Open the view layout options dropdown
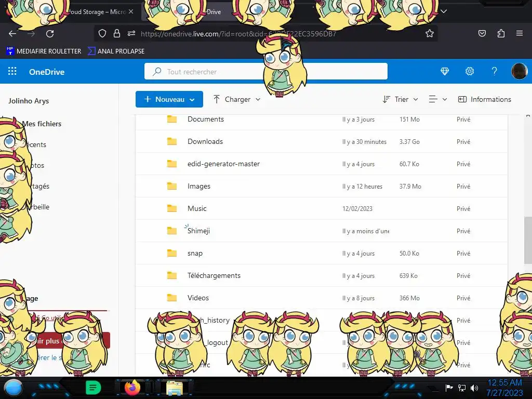The height and width of the screenshot is (399, 532). (x=437, y=99)
